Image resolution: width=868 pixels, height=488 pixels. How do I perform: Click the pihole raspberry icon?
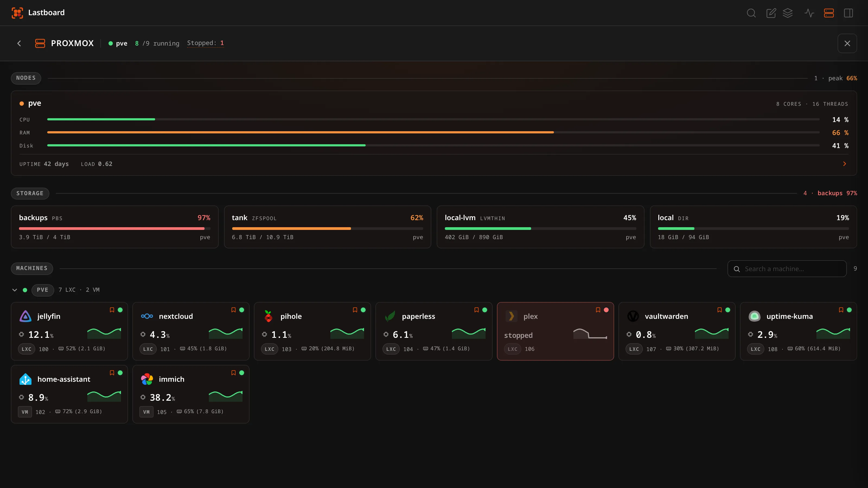268,316
